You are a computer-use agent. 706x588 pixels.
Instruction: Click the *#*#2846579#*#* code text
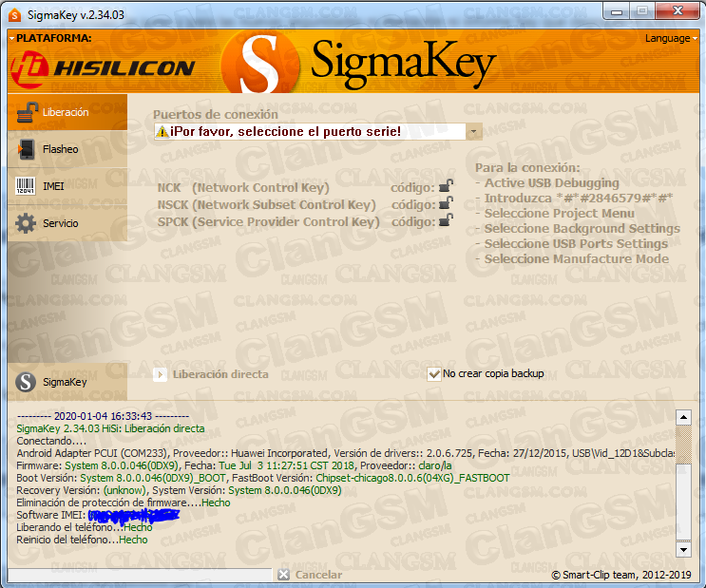tap(615, 199)
